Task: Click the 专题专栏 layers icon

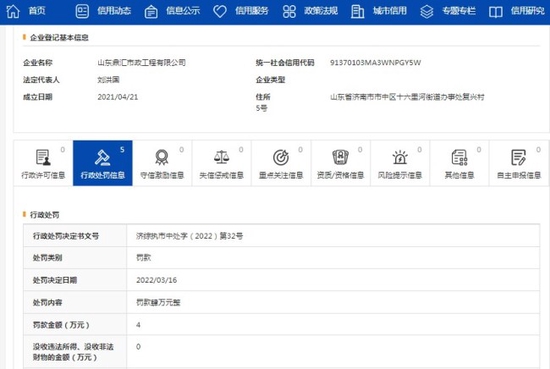Action: tap(427, 12)
